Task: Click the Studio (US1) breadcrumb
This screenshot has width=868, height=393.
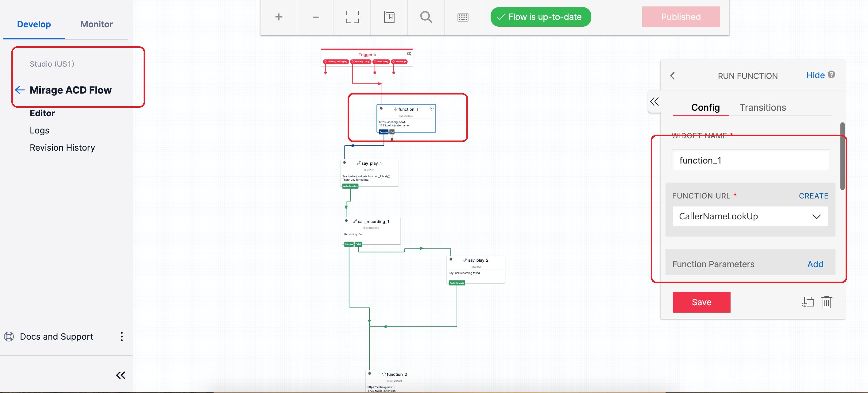Action: [x=52, y=64]
